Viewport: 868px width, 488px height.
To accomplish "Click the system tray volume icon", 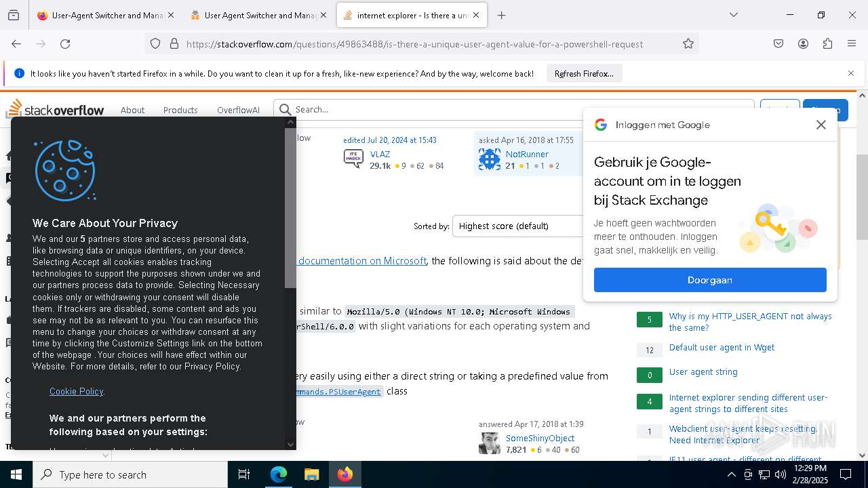I will (781, 474).
